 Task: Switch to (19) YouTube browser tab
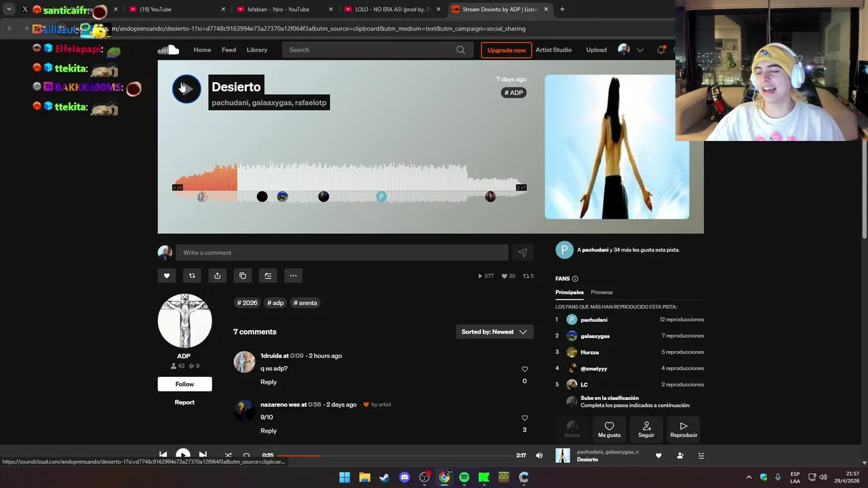click(x=176, y=9)
